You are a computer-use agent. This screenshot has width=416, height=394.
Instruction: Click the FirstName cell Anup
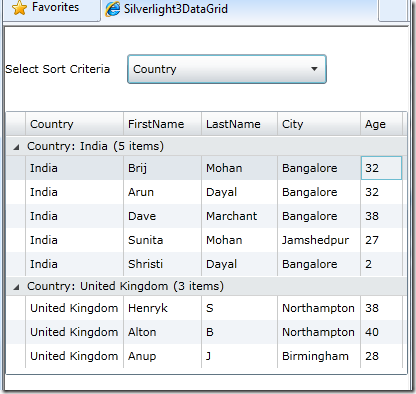click(162, 356)
